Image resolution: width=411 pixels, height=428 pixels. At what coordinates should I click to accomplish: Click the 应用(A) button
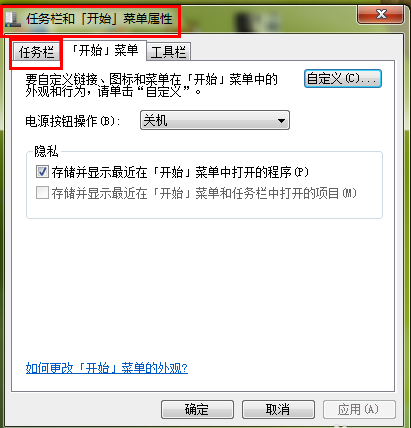pyautogui.click(x=359, y=409)
